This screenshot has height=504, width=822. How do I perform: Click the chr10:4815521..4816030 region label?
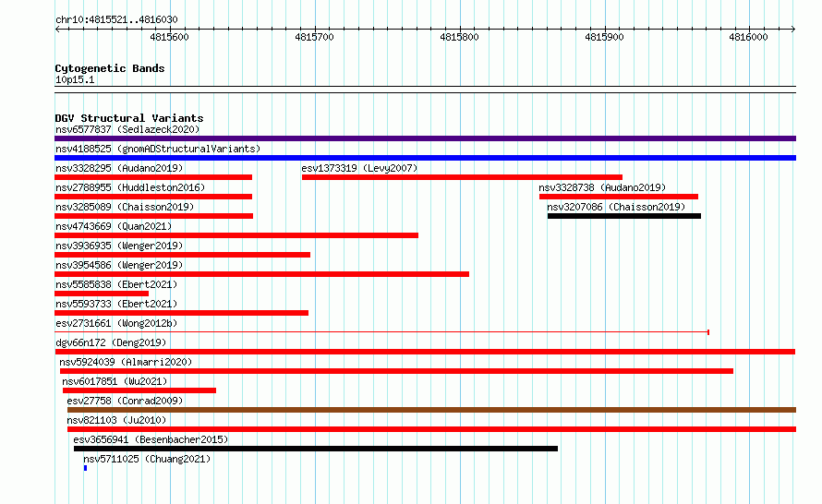pos(116,20)
